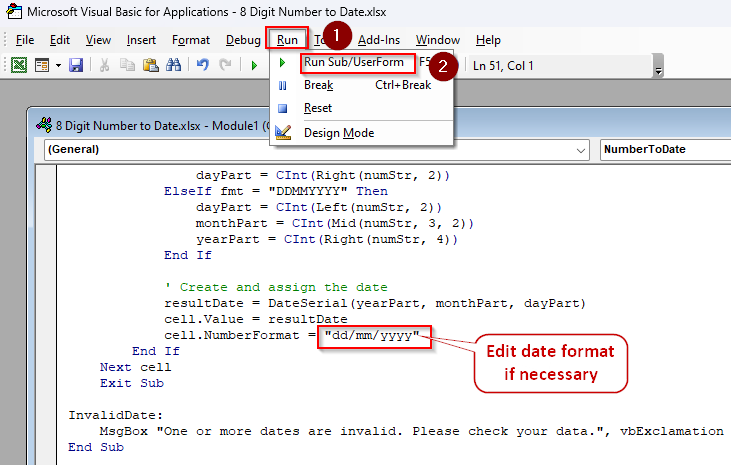Click the MsgBox invalid dates line
This screenshot has width=731, height=465.
(411, 431)
